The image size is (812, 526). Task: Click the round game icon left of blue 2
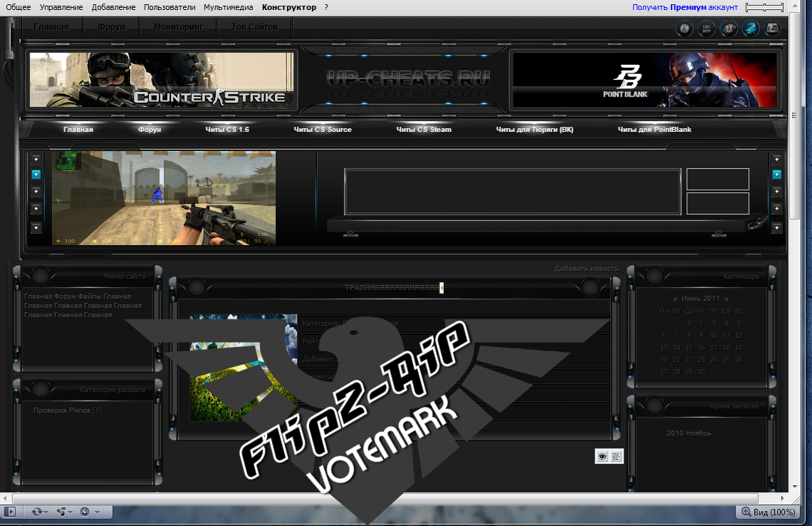point(729,29)
